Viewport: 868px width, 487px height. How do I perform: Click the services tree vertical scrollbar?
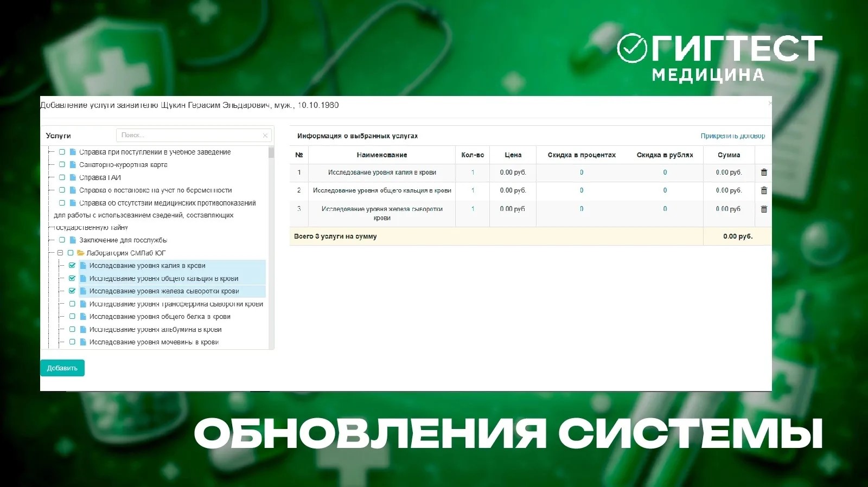(271, 247)
